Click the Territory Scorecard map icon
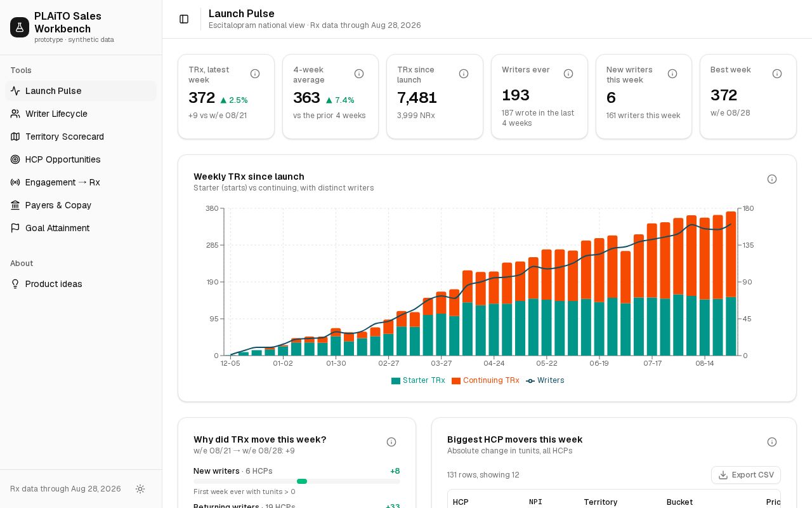 point(15,137)
